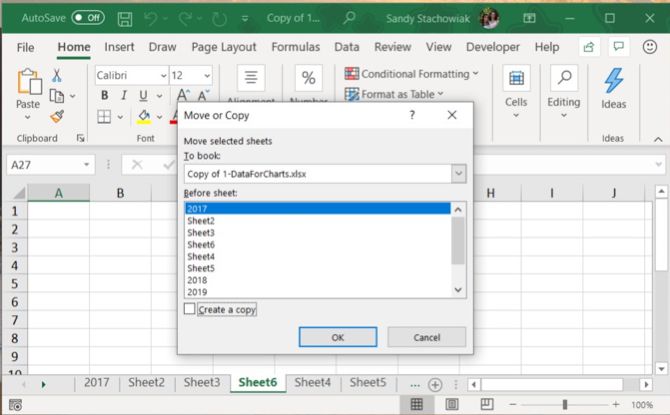Click the smiley feedback icon
The height and width of the screenshot is (415, 670).
(649, 47)
